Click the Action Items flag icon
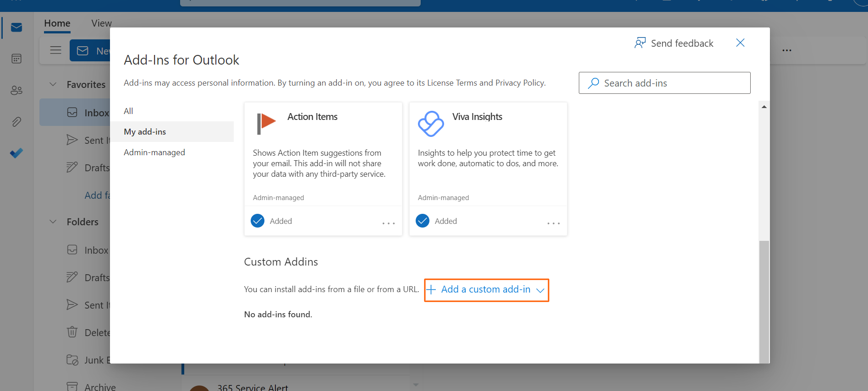This screenshot has width=868, height=391. 266,124
